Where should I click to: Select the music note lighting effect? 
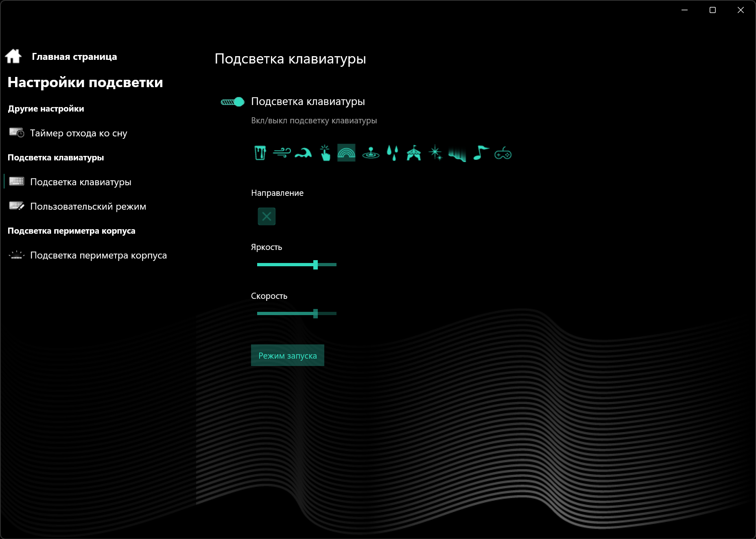[481, 153]
